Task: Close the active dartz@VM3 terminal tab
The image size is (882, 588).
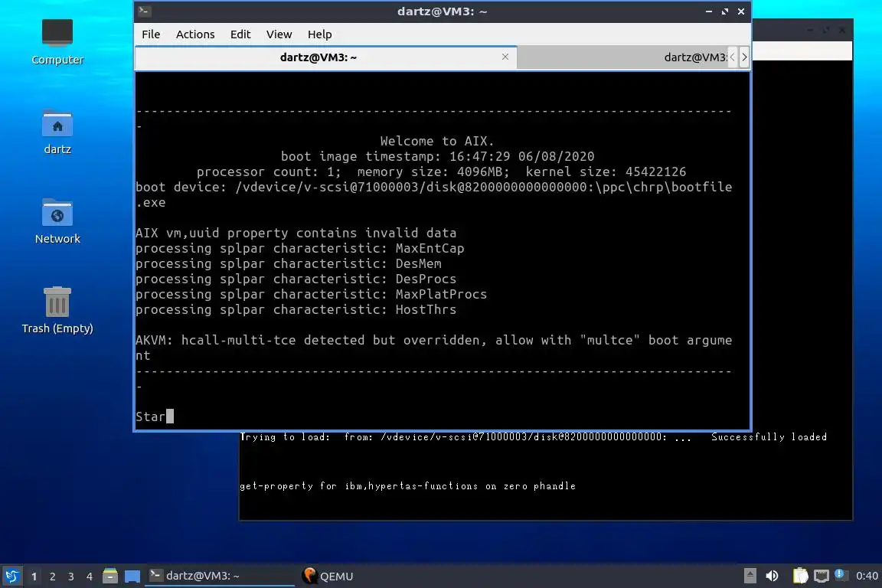Action: tap(505, 57)
